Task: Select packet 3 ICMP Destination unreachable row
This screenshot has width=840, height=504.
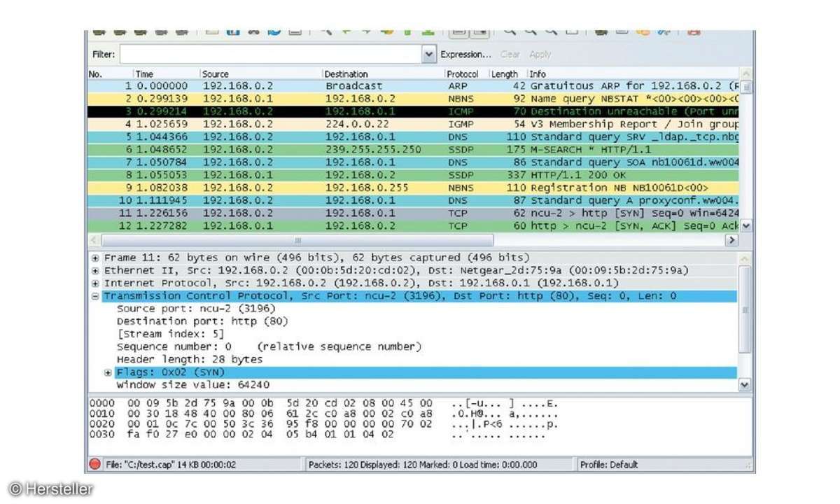Action: 413,111
